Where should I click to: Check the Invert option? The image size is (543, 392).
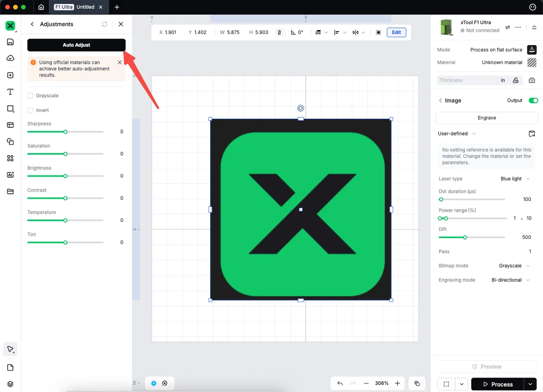coord(30,110)
